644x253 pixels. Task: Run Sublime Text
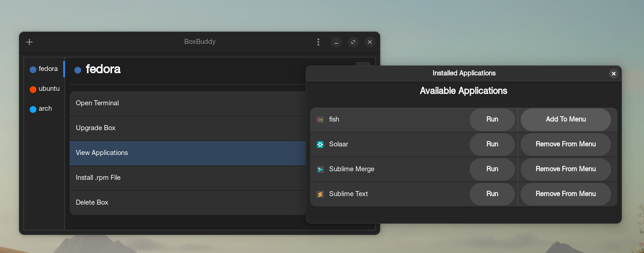[492, 194]
